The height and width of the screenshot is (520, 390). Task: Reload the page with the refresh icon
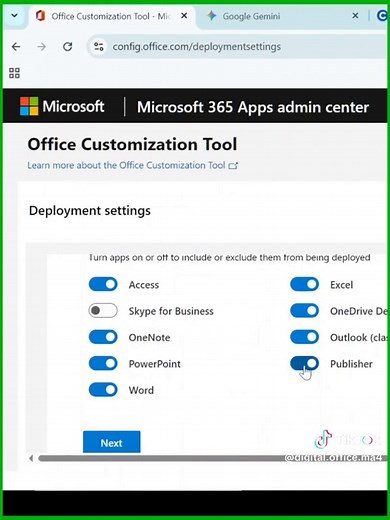(x=68, y=47)
